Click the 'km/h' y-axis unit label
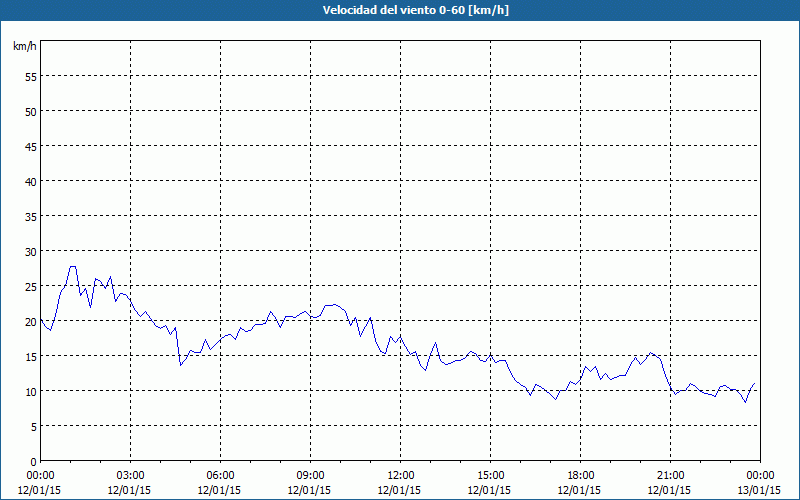800x500 pixels. point(24,46)
